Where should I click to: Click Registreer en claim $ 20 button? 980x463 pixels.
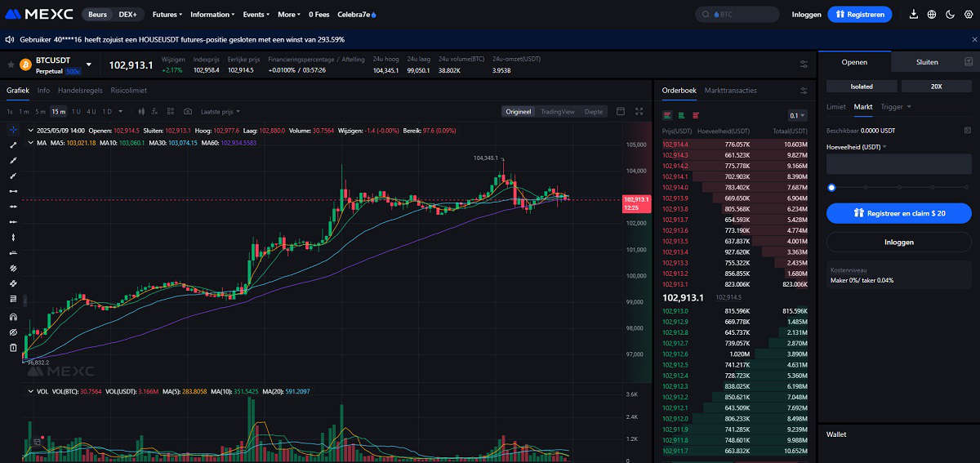point(899,213)
